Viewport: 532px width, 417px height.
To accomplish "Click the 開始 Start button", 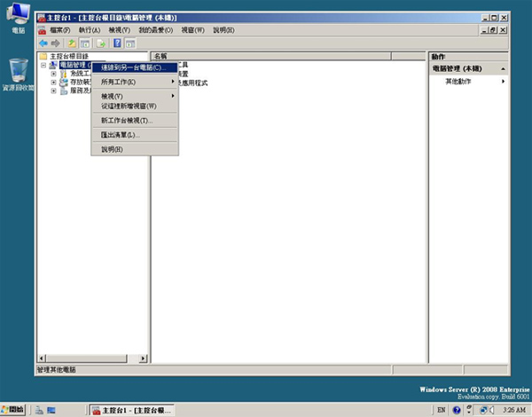I will click(13, 410).
